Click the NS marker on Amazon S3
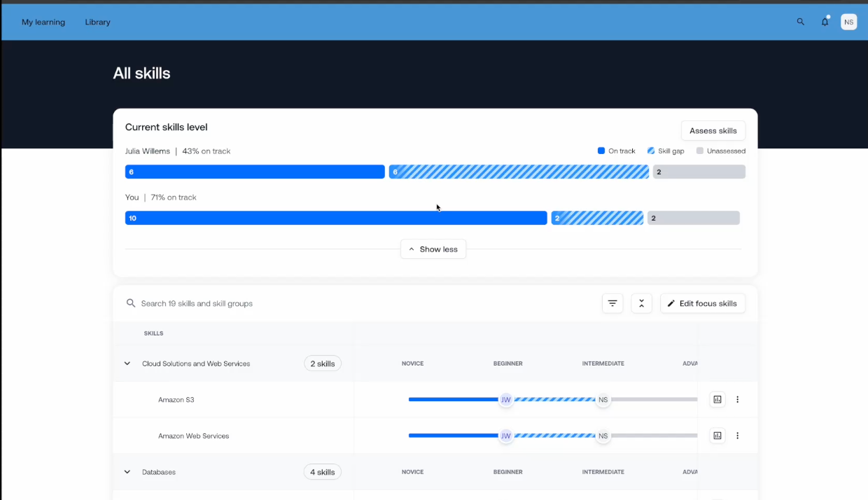This screenshot has height=500, width=868. click(x=603, y=400)
